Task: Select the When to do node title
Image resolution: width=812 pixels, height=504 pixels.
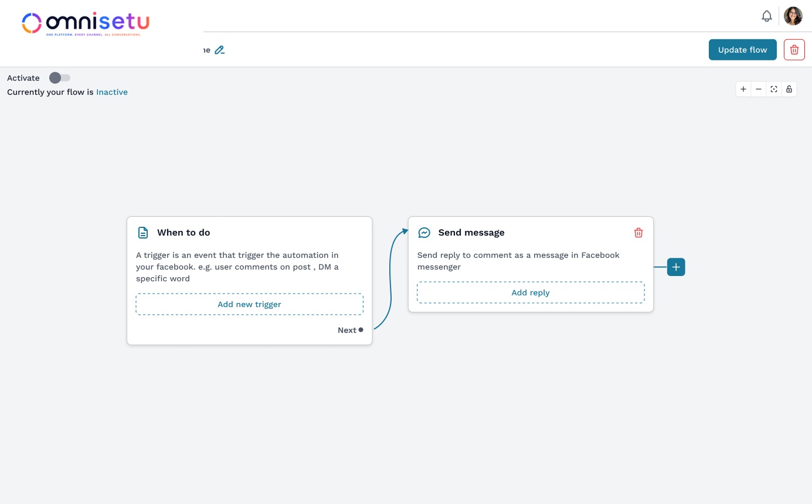Action: (x=184, y=233)
